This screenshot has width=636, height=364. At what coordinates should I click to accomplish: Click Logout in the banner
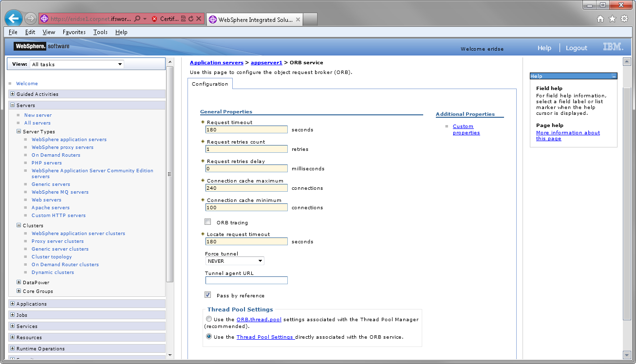(577, 48)
